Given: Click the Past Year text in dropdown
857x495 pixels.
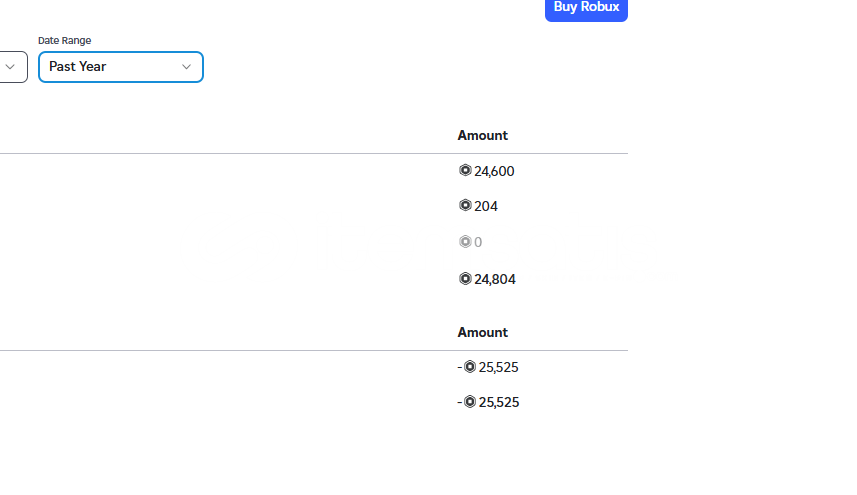Looking at the screenshot, I should (x=78, y=67).
